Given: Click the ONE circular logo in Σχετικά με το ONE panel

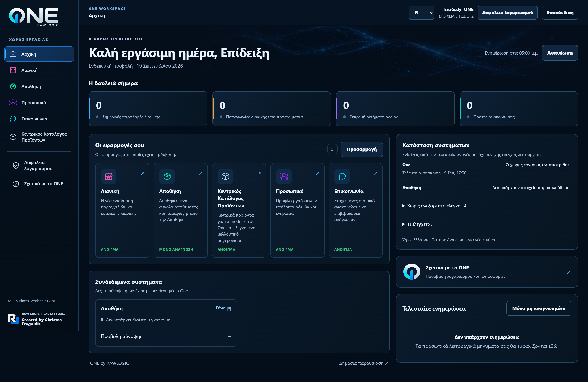Looking at the screenshot, I should pyautogui.click(x=412, y=272).
